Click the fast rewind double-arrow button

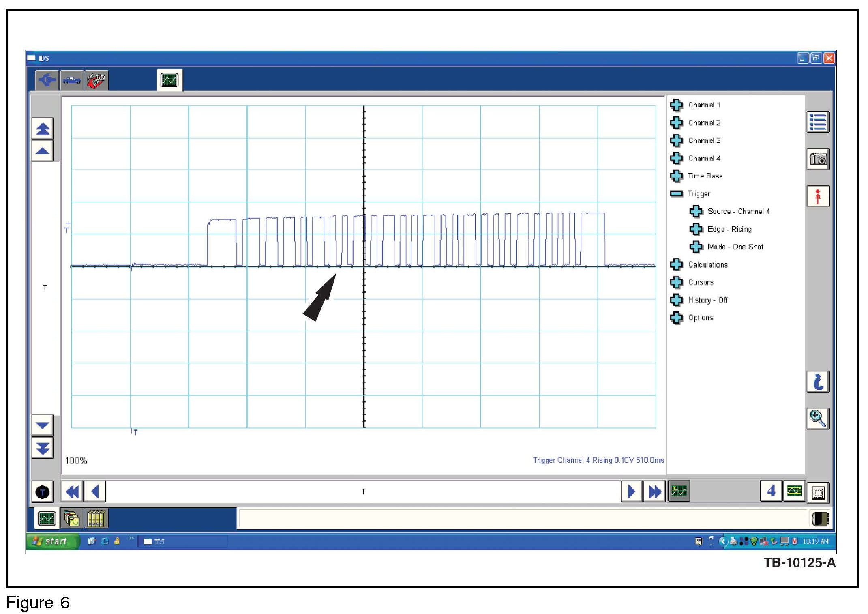click(x=72, y=492)
